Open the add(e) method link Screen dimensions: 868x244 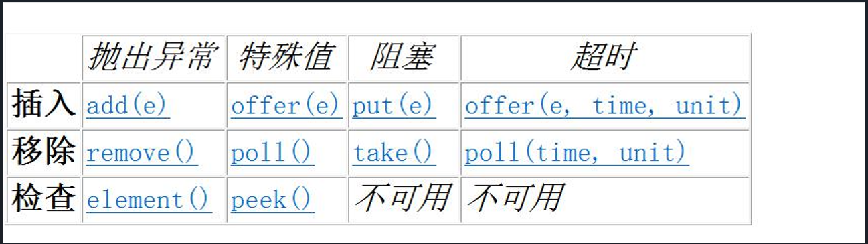coord(128,106)
